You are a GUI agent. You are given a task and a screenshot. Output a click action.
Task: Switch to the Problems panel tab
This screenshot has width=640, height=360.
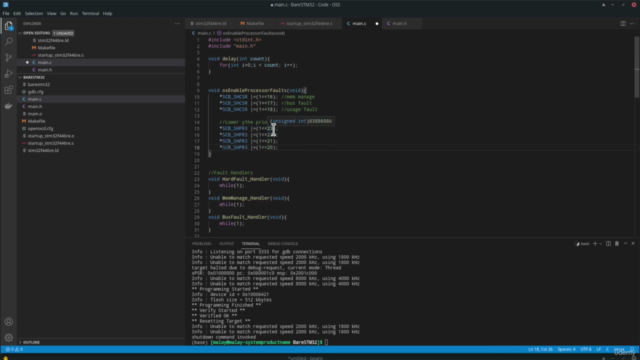(x=202, y=244)
